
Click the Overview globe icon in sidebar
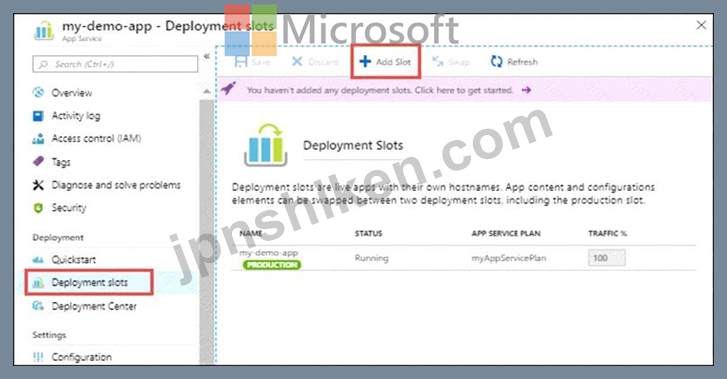[38, 92]
